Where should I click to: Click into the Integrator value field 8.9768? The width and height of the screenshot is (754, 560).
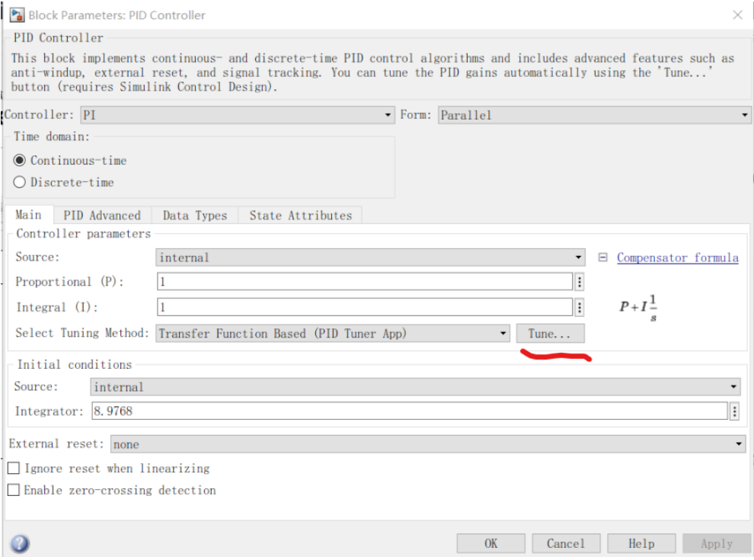pyautogui.click(x=410, y=411)
